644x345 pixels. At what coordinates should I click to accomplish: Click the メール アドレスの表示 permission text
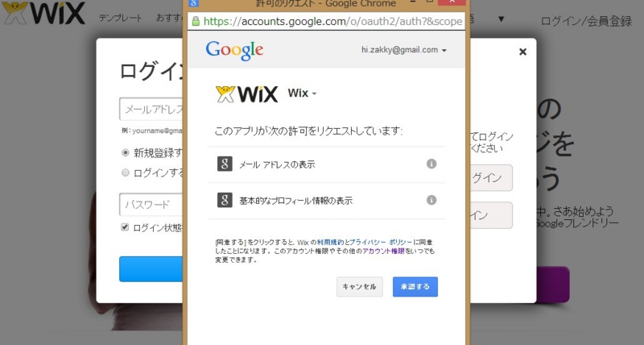click(x=277, y=164)
